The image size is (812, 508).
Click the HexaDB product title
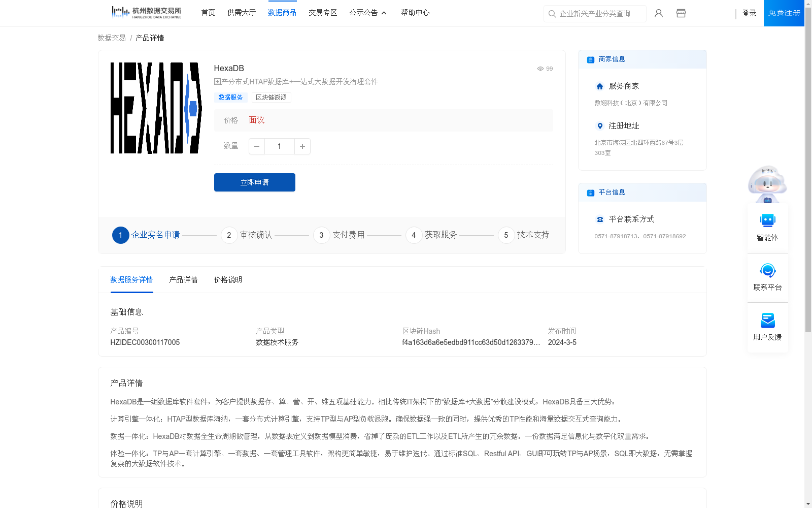pyautogui.click(x=229, y=69)
